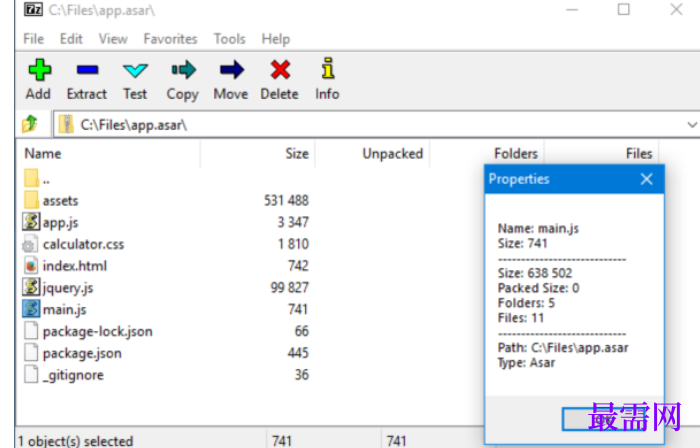Click the Info toolbar icon
The width and height of the screenshot is (700, 448).
pos(328,68)
